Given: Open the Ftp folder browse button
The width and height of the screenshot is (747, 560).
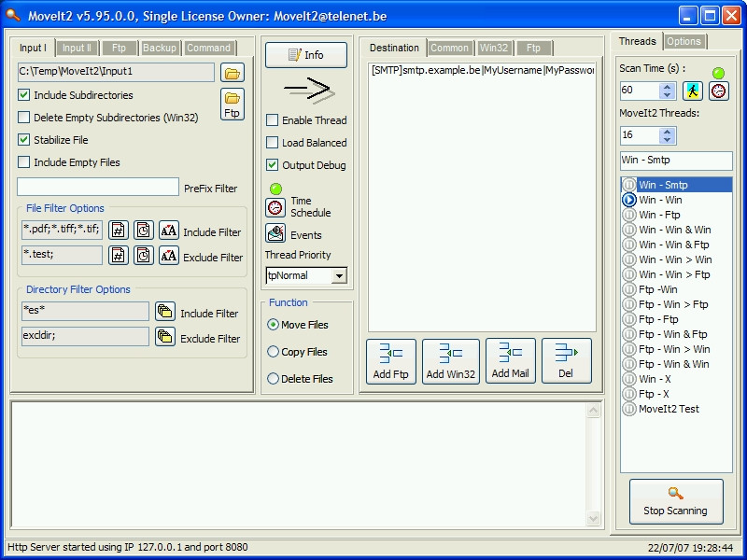Looking at the screenshot, I should [232, 104].
